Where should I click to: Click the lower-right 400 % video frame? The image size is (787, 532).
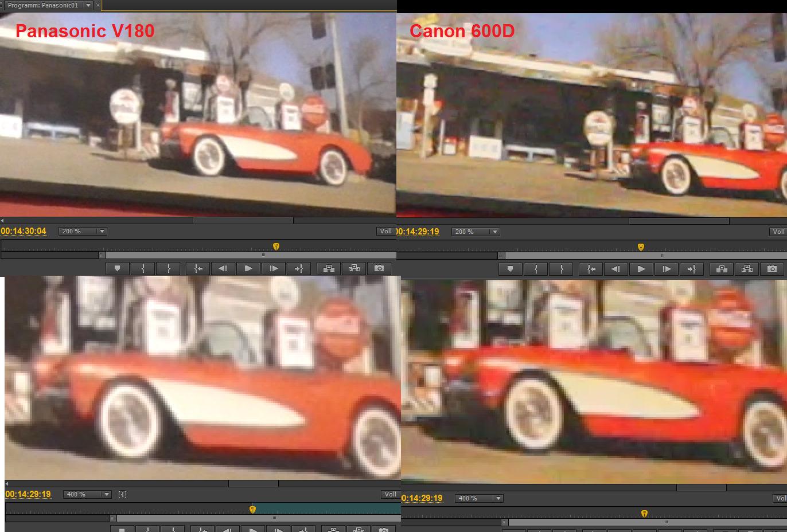tap(594, 382)
